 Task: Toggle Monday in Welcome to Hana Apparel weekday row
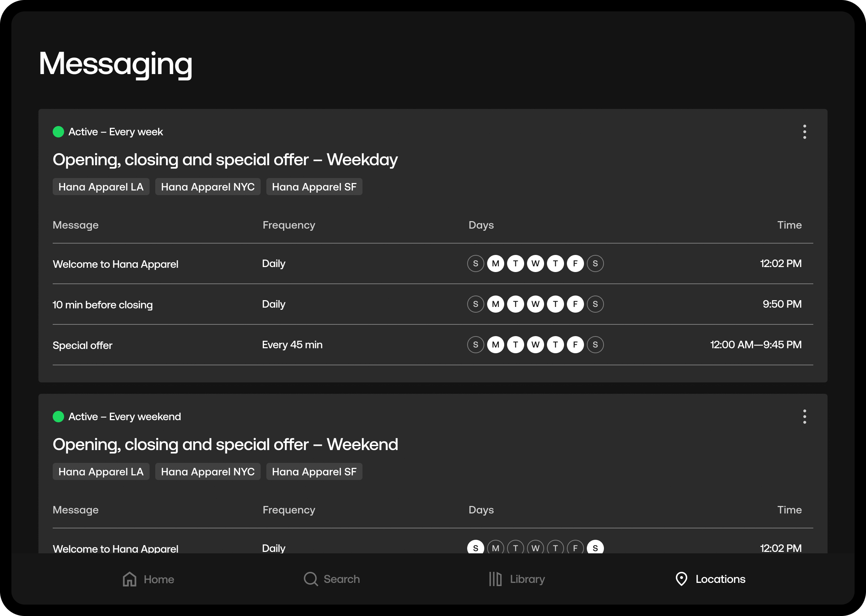tap(495, 263)
